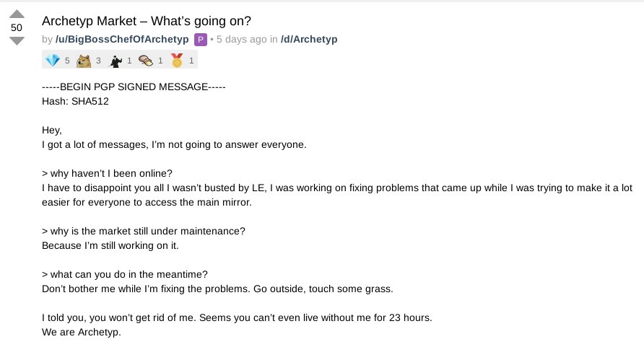The height and width of the screenshot is (347, 644).
Task: Click the post score of 50
Action: (17, 27)
